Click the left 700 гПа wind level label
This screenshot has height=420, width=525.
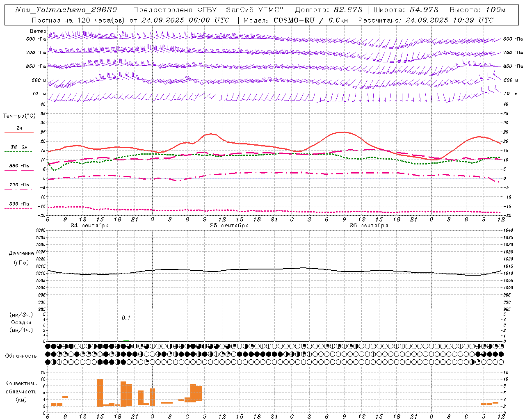pos(36,52)
